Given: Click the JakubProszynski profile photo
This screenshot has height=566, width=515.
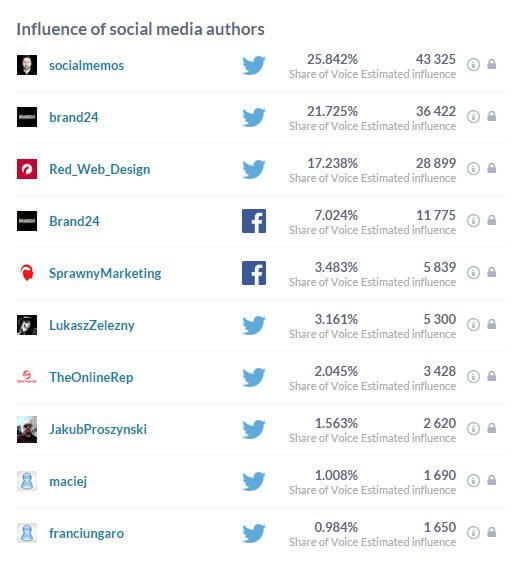Looking at the screenshot, I should point(27,429).
